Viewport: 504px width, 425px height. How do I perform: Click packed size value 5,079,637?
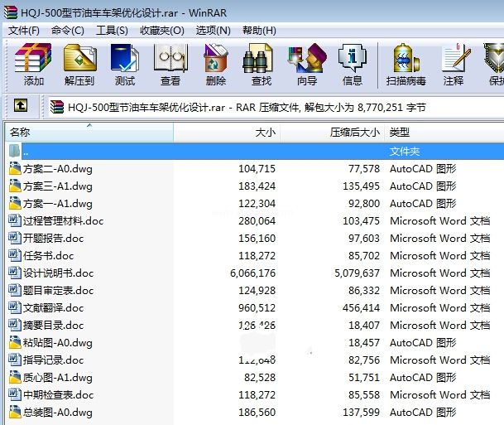click(x=357, y=273)
